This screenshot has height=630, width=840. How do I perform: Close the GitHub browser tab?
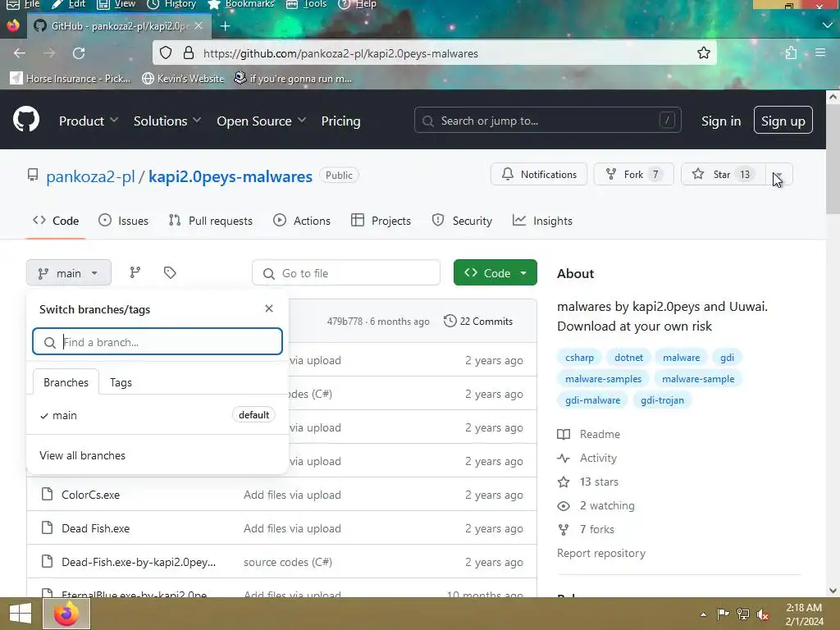point(199,25)
